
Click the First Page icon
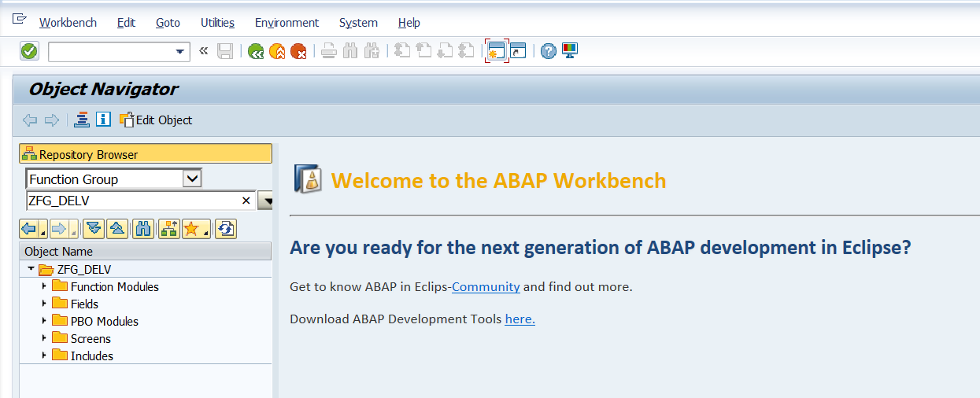point(402,51)
